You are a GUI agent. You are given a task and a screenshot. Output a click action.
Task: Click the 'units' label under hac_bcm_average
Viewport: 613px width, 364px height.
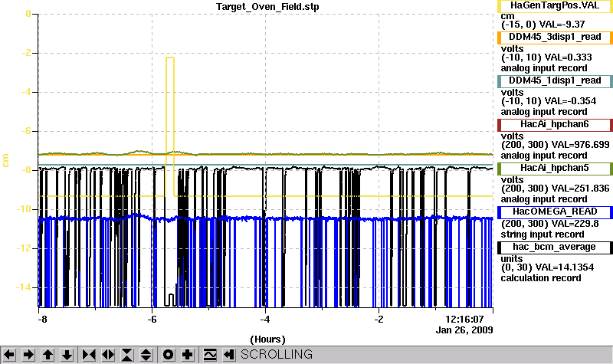(512, 259)
